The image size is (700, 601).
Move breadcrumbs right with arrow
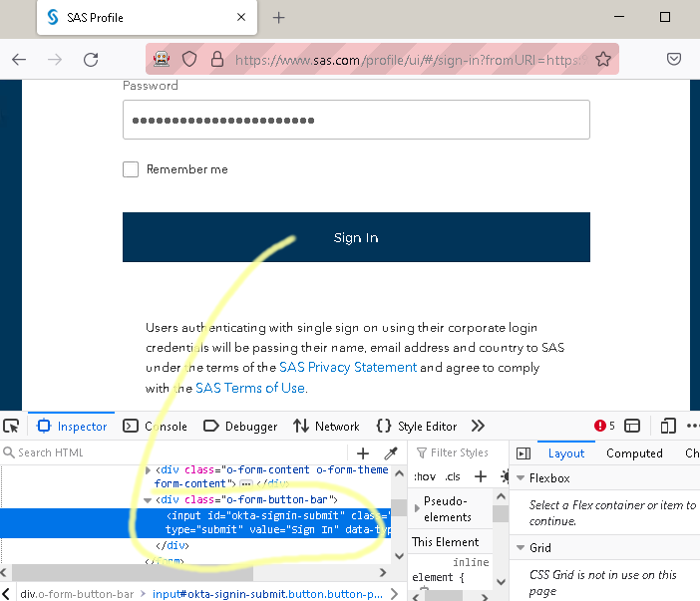[394, 594]
